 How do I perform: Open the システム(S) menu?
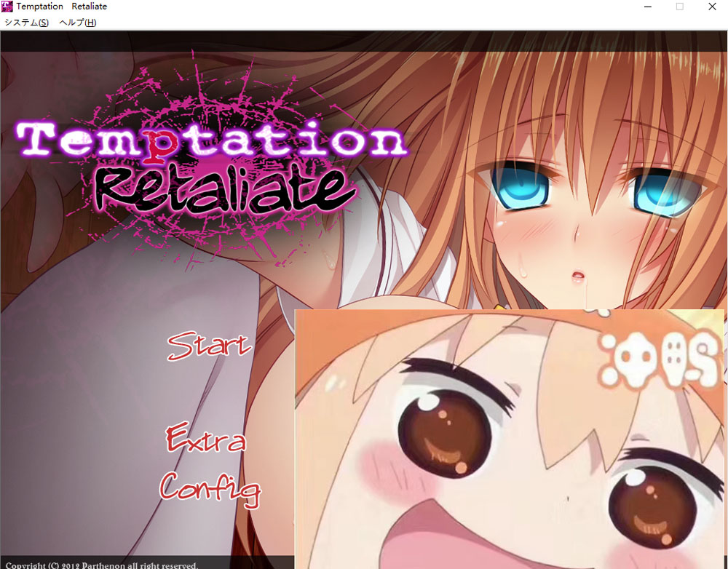tap(26, 23)
